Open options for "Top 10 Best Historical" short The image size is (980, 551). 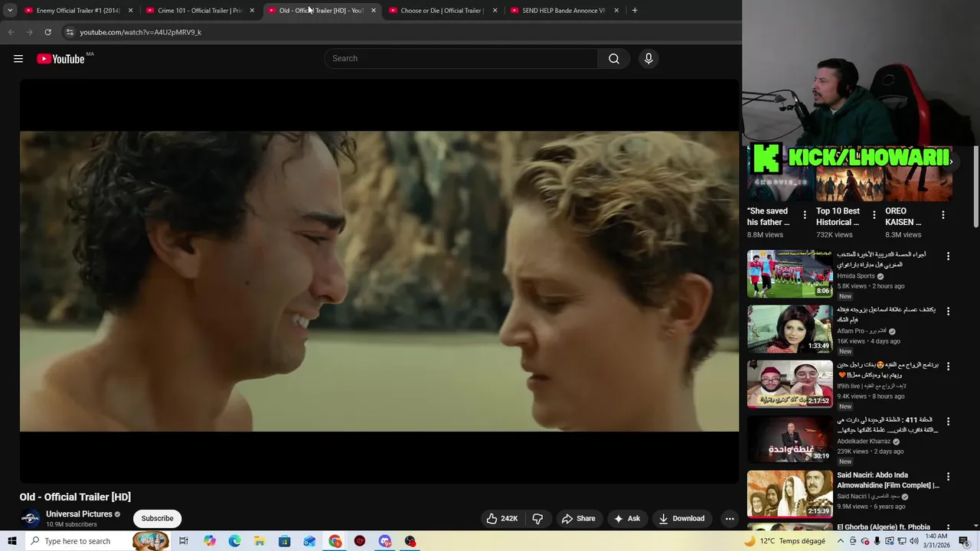[x=874, y=215]
